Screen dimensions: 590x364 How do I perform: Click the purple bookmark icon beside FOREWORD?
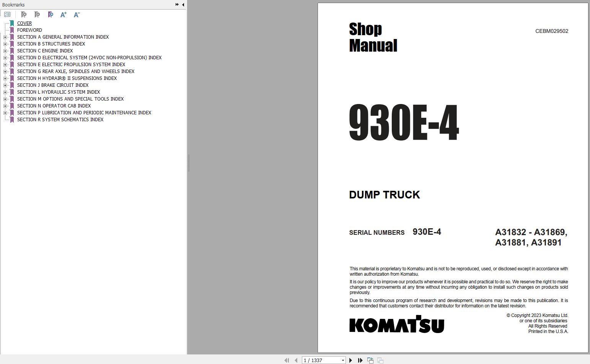(x=12, y=30)
